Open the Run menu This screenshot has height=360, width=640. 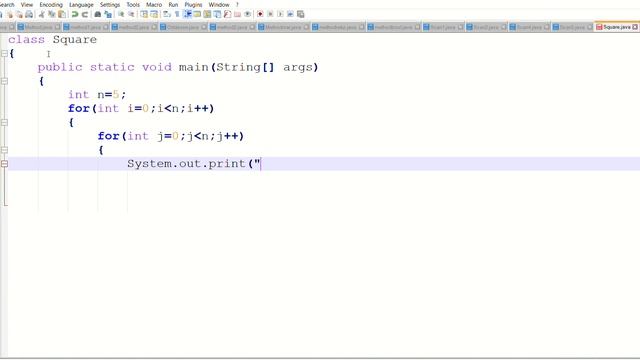click(173, 4)
